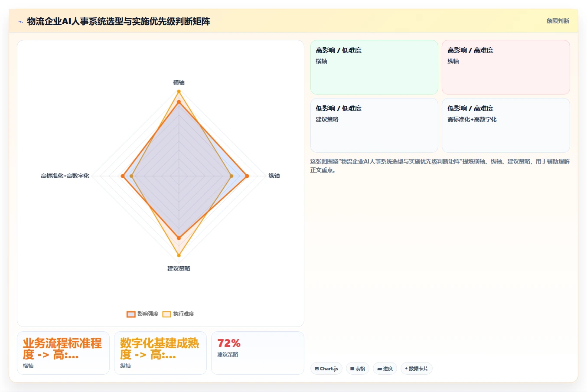Click the 建议策略 radar axis label
587x392 pixels.
pyautogui.click(x=179, y=268)
